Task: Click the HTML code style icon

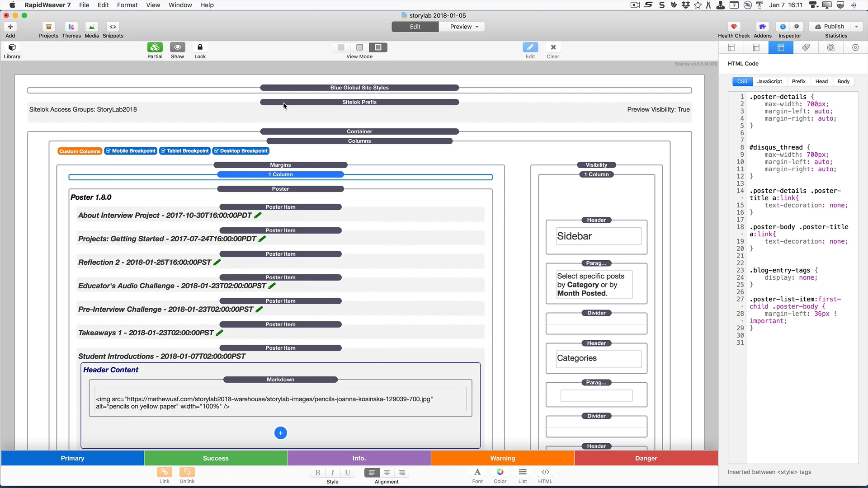Action: click(x=545, y=472)
